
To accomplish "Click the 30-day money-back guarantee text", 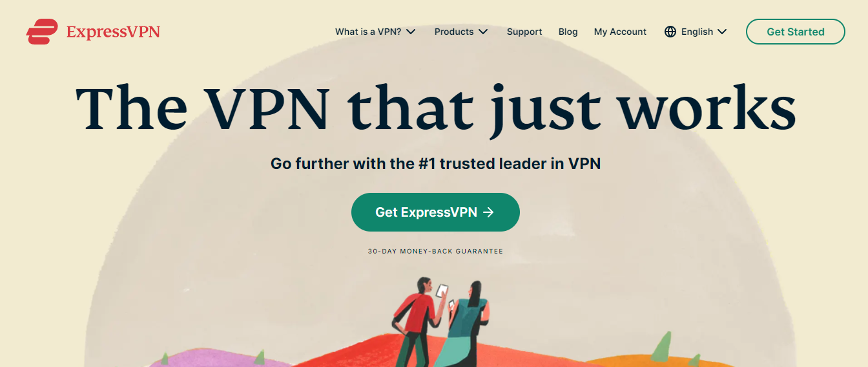I will coord(435,252).
